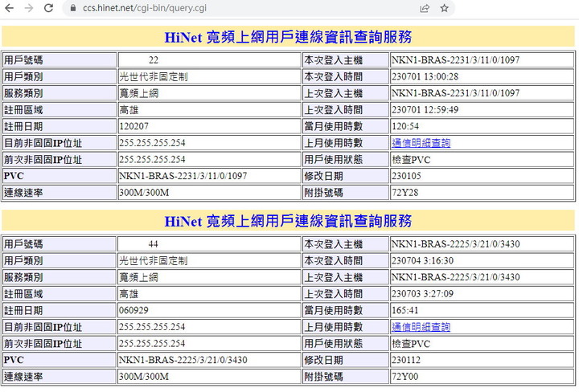Click 檢查PVC status in the second table

point(411,343)
